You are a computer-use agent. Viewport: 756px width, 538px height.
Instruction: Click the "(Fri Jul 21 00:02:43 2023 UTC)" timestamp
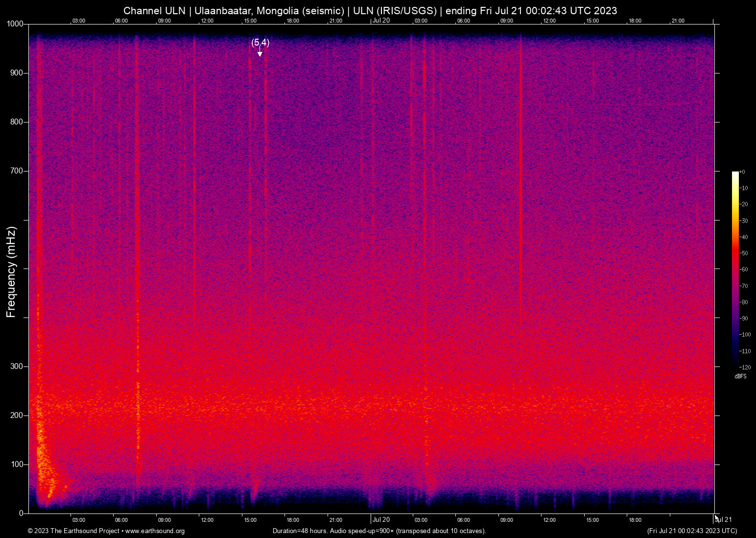[x=692, y=531]
